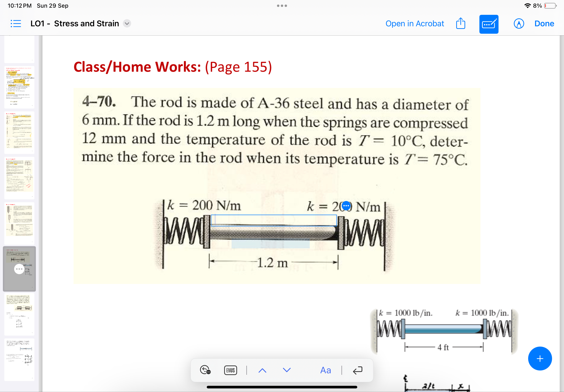Screen dimensions: 564x392
Task: Open the three-dots menu on selected thumbnail
Action: coord(19,269)
